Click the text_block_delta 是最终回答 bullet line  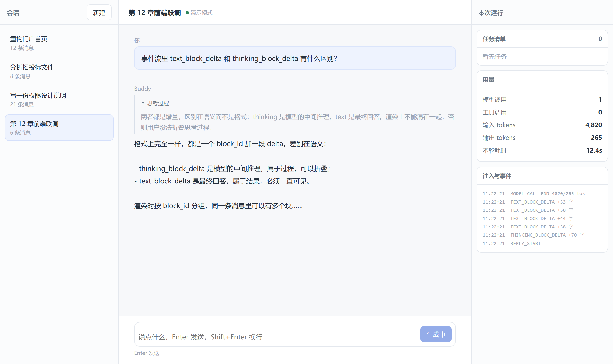coord(222,181)
